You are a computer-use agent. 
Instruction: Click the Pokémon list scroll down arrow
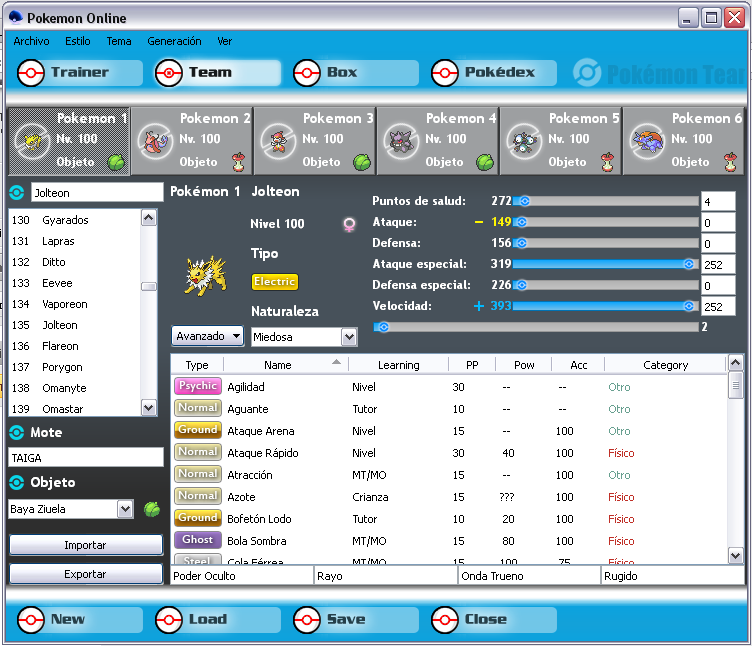[149, 408]
